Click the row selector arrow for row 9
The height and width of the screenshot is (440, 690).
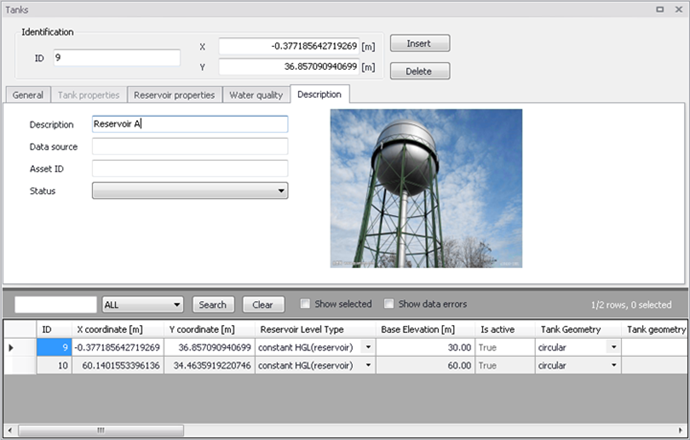tap(11, 348)
